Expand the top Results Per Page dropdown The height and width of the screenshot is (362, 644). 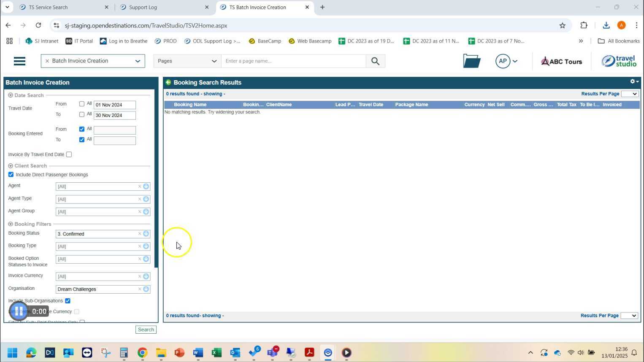(x=630, y=94)
